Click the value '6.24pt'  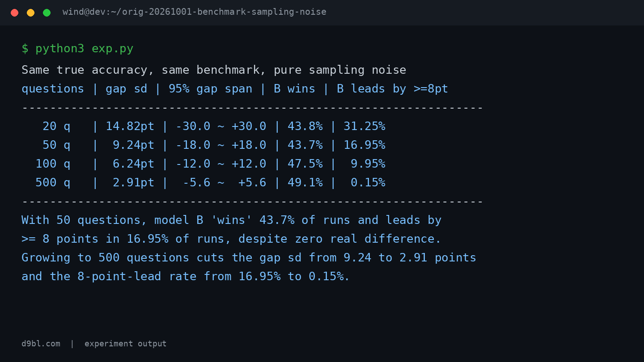(x=133, y=164)
